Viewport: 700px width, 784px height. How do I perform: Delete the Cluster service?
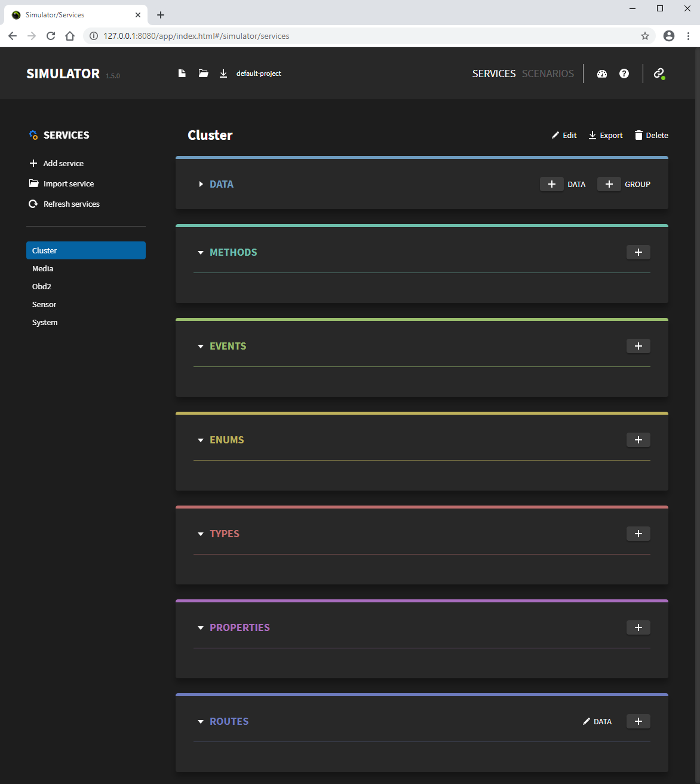651,136
